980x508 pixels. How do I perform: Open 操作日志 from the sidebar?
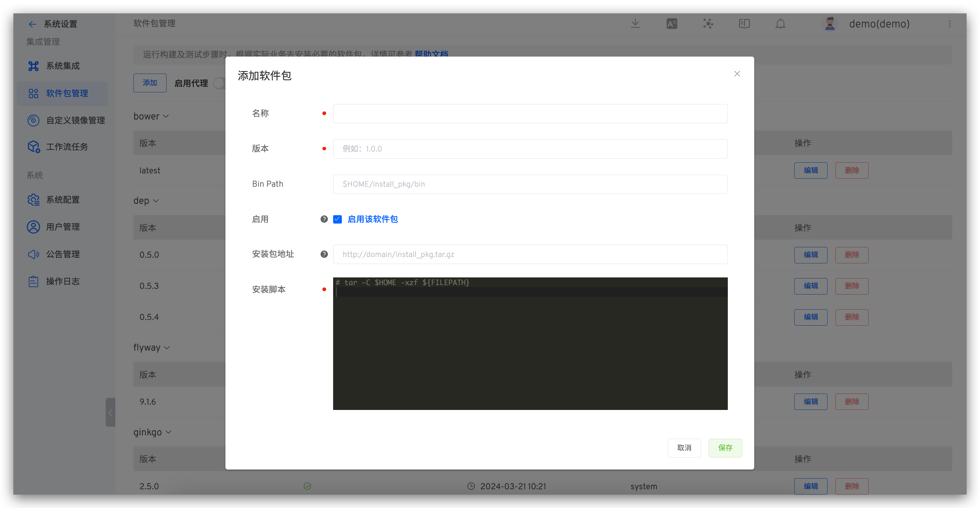63,281
